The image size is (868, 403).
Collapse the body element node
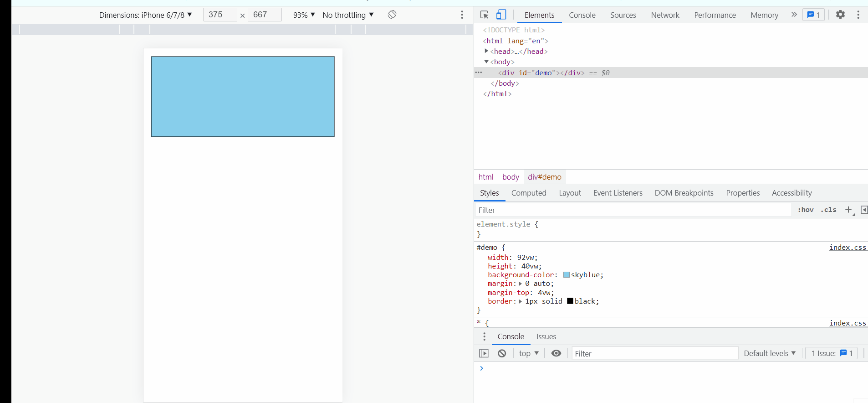tap(486, 62)
